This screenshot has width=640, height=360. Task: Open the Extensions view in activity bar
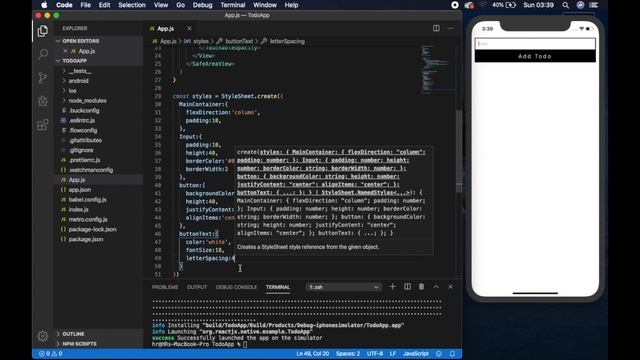pyautogui.click(x=42, y=125)
